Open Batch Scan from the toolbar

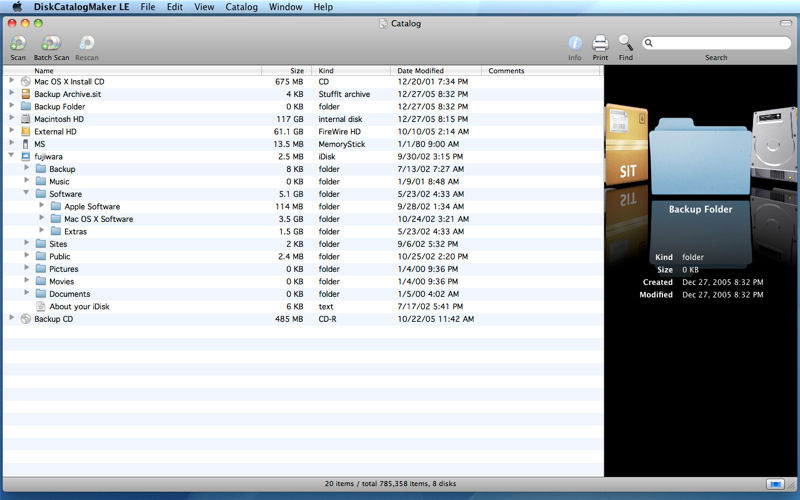tap(51, 43)
